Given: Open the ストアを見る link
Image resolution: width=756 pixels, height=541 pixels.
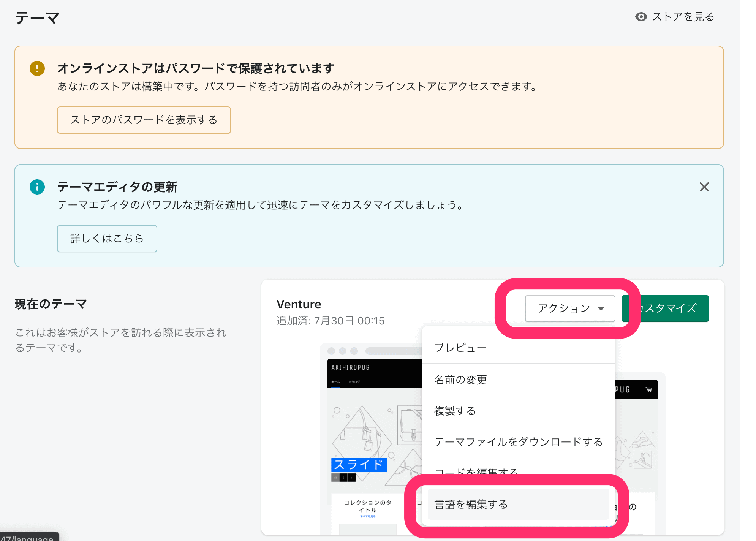Looking at the screenshot, I should (x=683, y=17).
